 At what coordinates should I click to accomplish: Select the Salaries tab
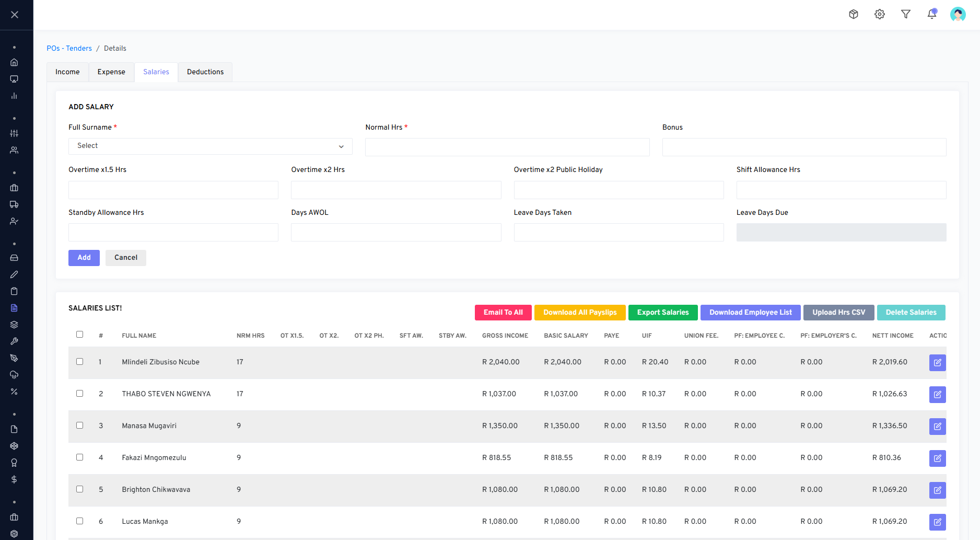[x=156, y=72]
